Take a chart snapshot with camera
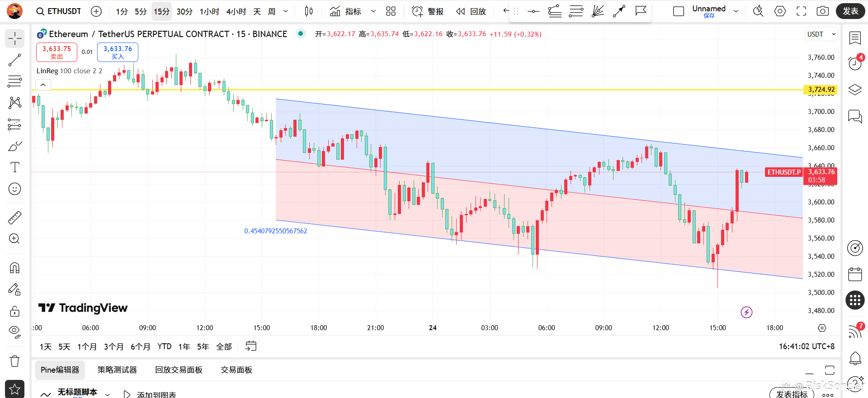The width and height of the screenshot is (868, 398). point(823,11)
